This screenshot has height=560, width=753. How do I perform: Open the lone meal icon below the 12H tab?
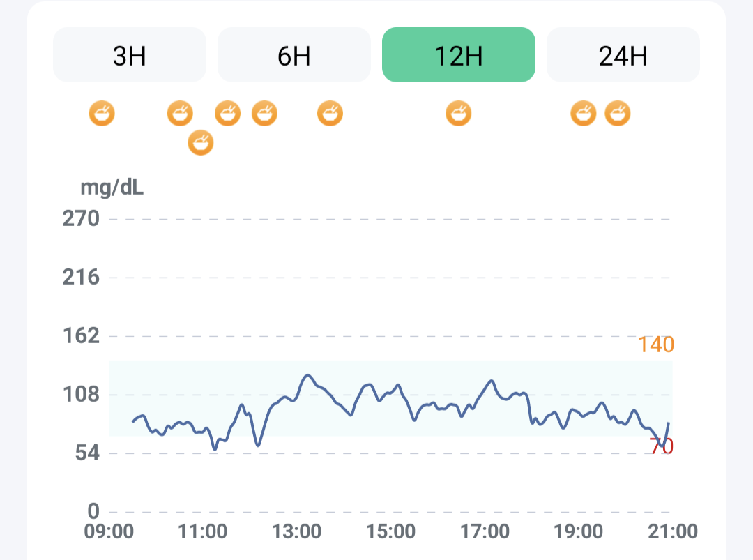tap(458, 112)
